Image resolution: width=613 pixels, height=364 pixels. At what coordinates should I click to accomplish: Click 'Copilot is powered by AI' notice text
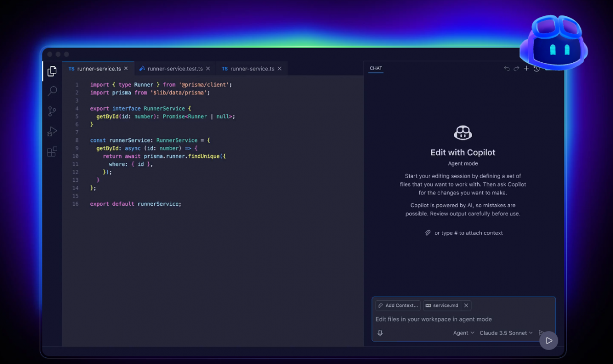(x=463, y=209)
